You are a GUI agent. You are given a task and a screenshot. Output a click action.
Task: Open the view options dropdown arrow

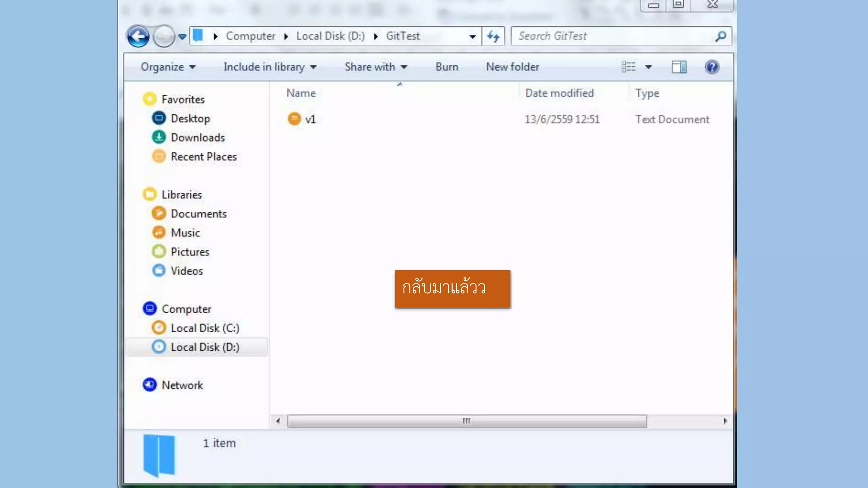(x=648, y=67)
